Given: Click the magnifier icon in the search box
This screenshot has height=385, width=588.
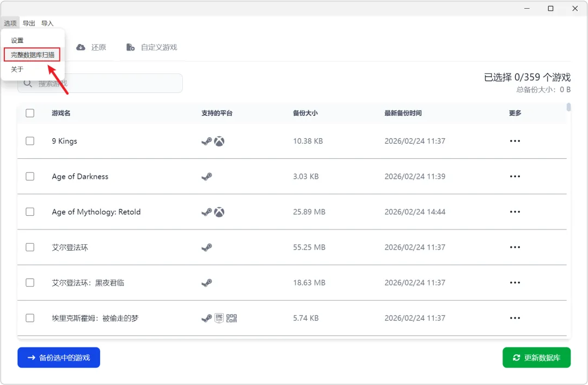Looking at the screenshot, I should point(27,83).
